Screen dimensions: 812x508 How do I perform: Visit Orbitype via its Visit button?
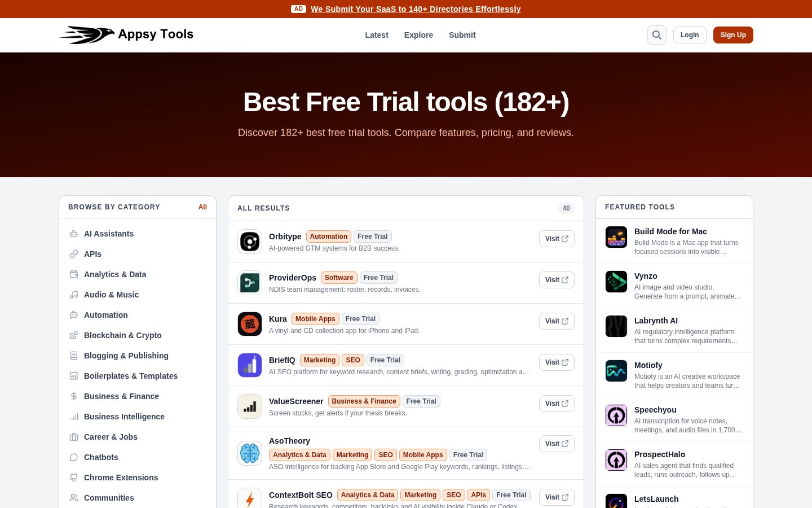click(x=557, y=239)
